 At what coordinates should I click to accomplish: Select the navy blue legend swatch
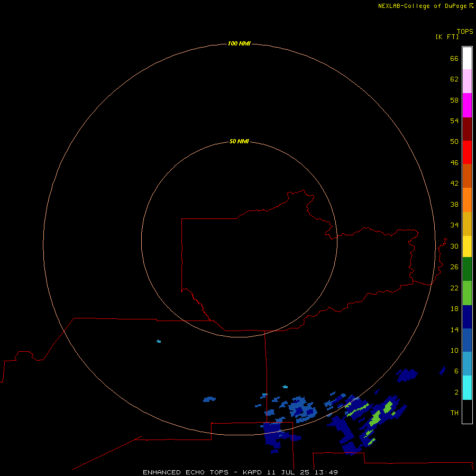tap(467, 317)
